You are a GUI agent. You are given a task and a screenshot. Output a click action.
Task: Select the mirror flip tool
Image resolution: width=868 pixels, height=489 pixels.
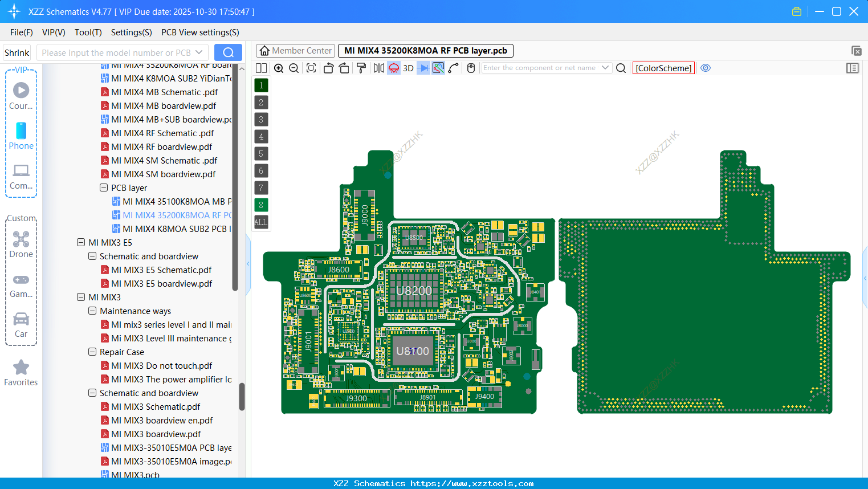(378, 68)
